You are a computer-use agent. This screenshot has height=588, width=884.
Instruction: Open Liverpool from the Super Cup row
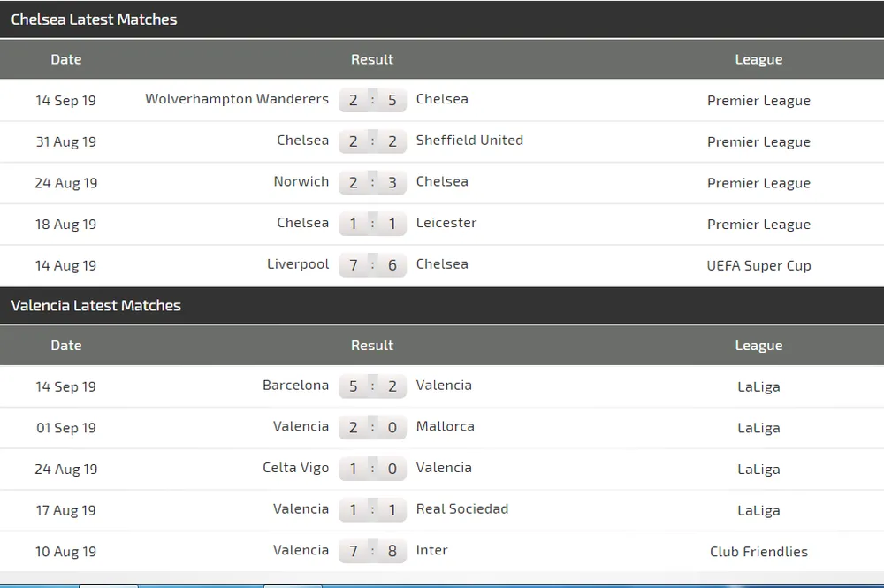(x=298, y=264)
